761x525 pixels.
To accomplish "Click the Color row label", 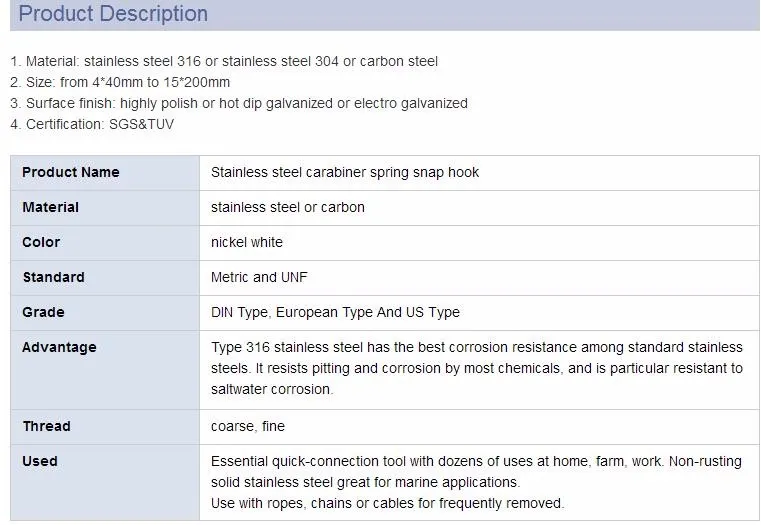I will click(x=41, y=242).
